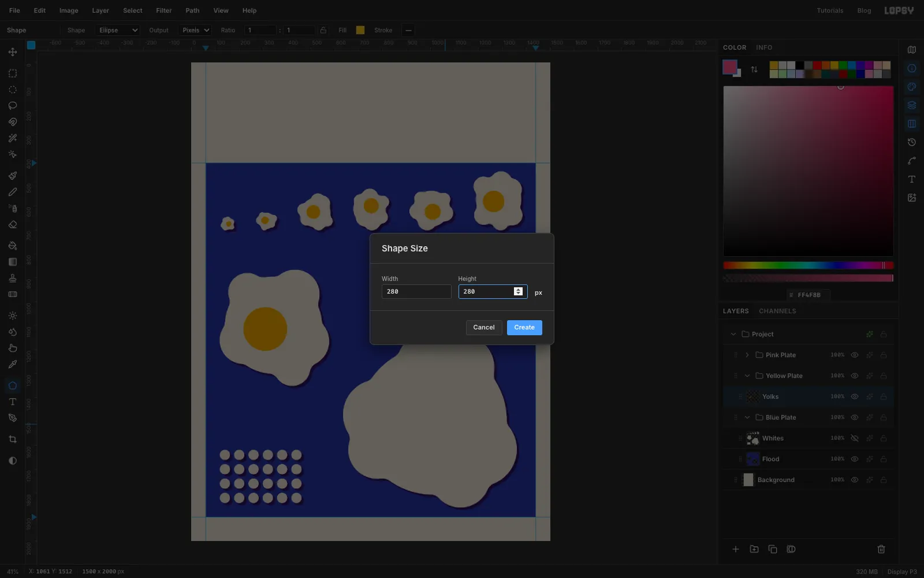Select the Lasso tool
This screenshot has width=924, height=578.
(13, 106)
